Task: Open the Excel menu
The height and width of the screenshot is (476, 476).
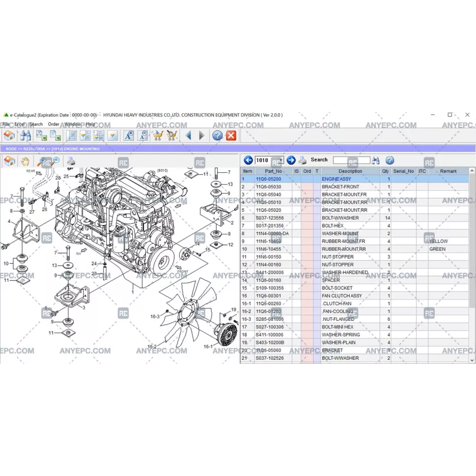Action: [x=20, y=124]
